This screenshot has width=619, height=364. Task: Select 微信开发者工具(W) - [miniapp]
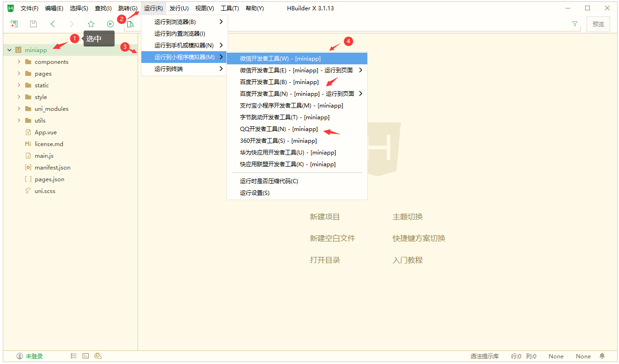(x=280, y=59)
